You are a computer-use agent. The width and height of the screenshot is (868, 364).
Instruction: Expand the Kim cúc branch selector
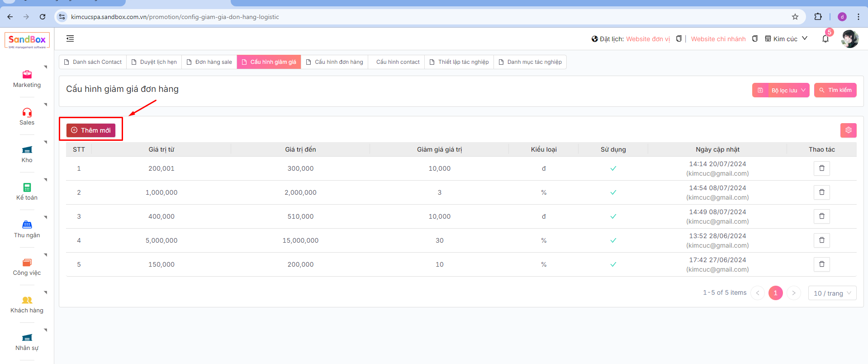[x=786, y=39]
